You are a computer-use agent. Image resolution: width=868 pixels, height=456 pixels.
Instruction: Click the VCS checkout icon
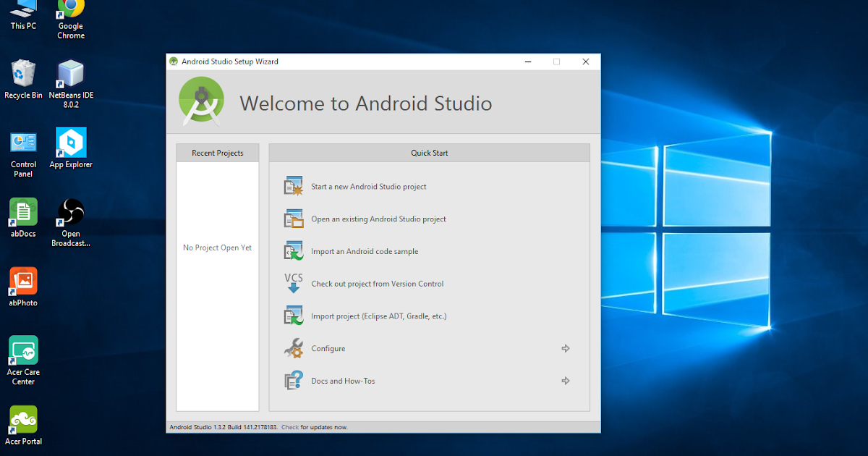(292, 283)
